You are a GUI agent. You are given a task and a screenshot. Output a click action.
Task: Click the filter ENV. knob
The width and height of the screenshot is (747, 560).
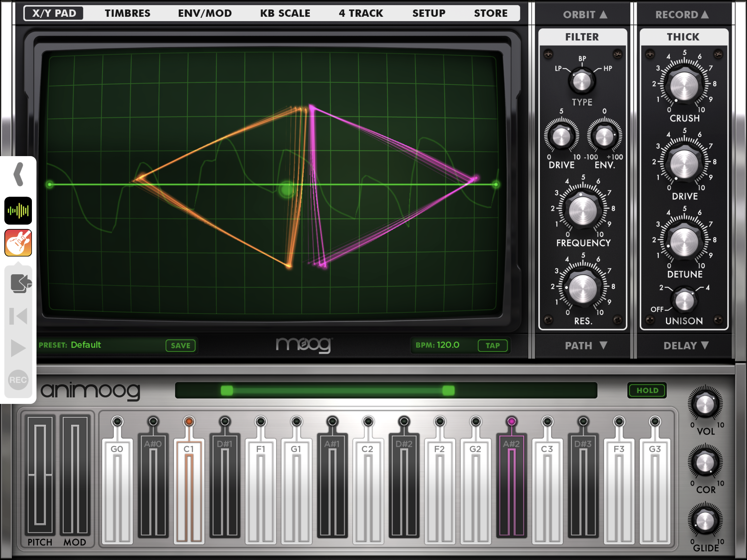(x=604, y=137)
